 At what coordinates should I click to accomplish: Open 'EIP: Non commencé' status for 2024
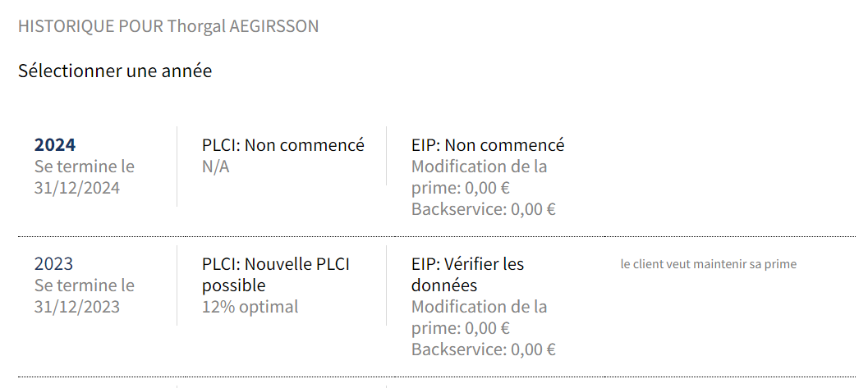tap(488, 145)
